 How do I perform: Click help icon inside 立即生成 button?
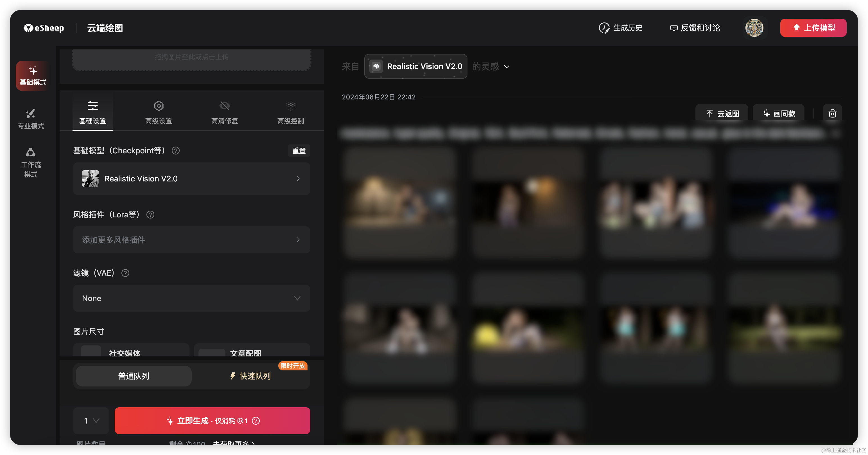256,421
